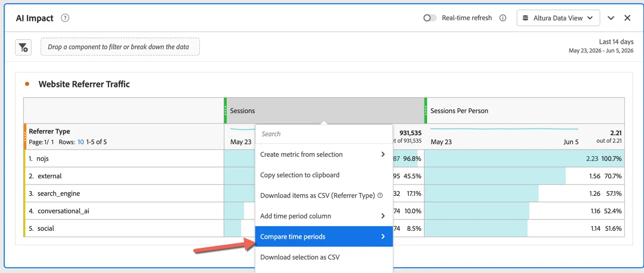Select the Sessions Per Person column header
Image resolution: width=644 pixels, height=273 pixels.
point(525,111)
